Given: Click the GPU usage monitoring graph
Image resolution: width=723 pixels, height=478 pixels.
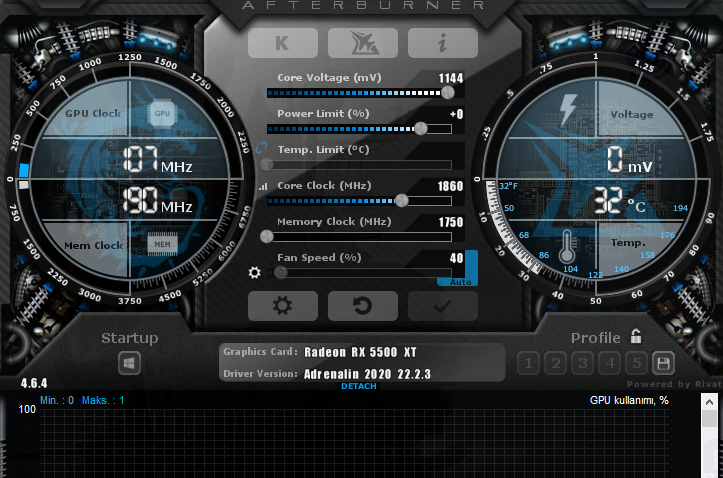Looking at the screenshot, I should [x=354, y=443].
